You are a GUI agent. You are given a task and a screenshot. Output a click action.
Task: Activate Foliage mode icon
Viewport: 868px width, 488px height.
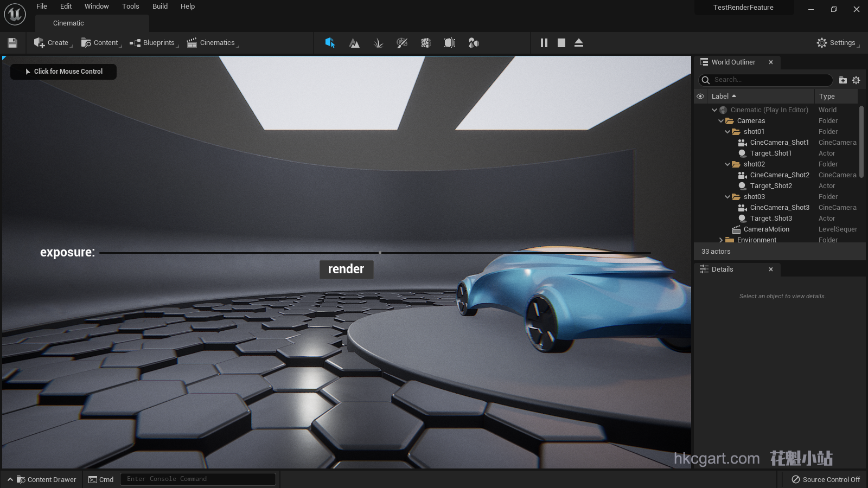tap(378, 43)
